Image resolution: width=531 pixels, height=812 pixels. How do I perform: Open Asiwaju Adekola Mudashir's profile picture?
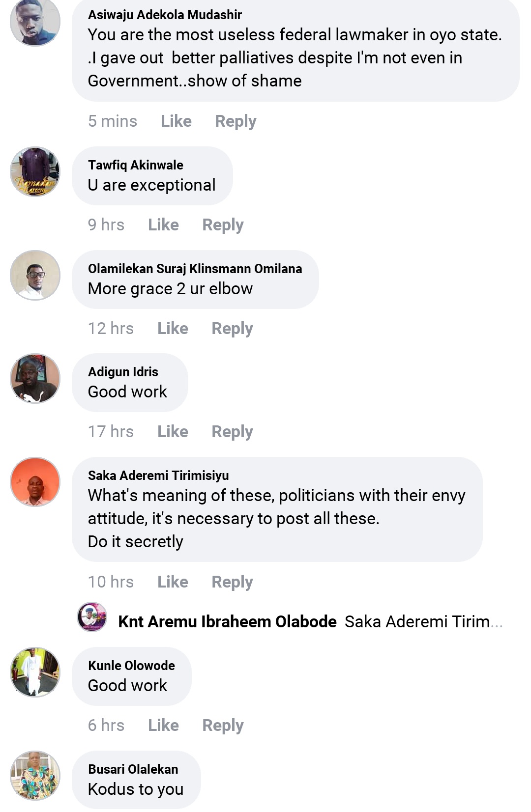pos(35,22)
